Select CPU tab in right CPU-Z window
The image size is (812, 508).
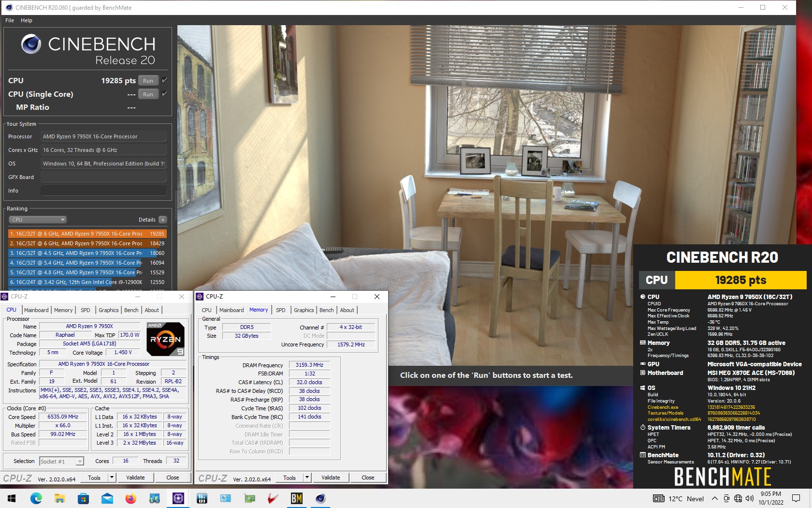tap(207, 310)
